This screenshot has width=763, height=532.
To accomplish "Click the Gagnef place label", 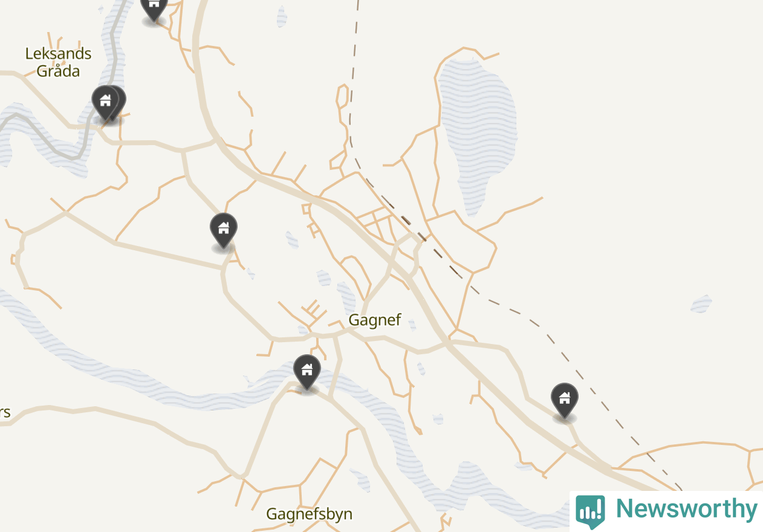I will click(375, 320).
